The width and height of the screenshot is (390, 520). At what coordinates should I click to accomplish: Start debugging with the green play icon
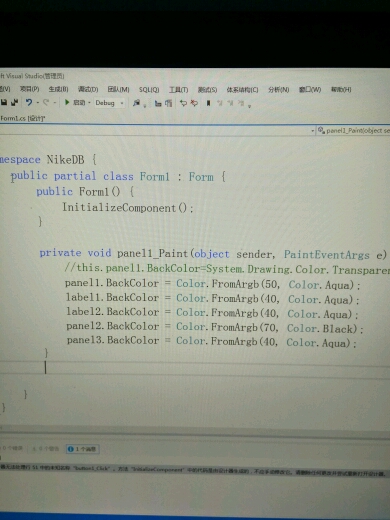pyautogui.click(x=67, y=102)
